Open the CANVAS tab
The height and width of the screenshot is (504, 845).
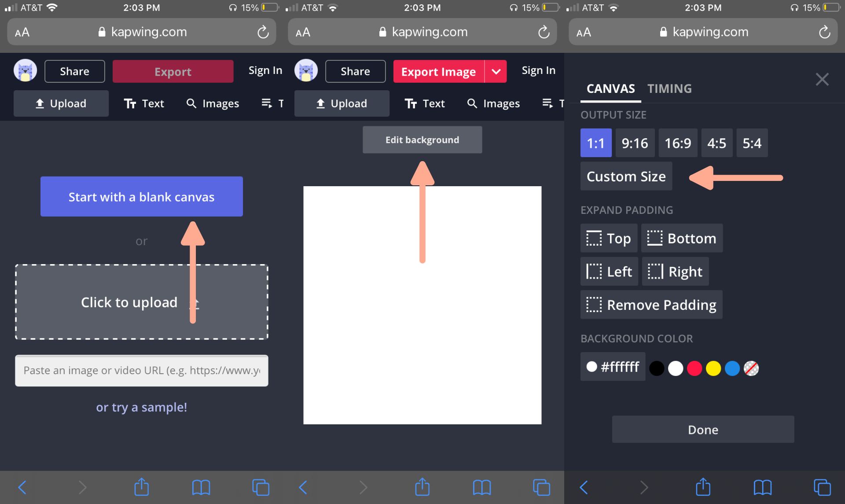click(610, 88)
